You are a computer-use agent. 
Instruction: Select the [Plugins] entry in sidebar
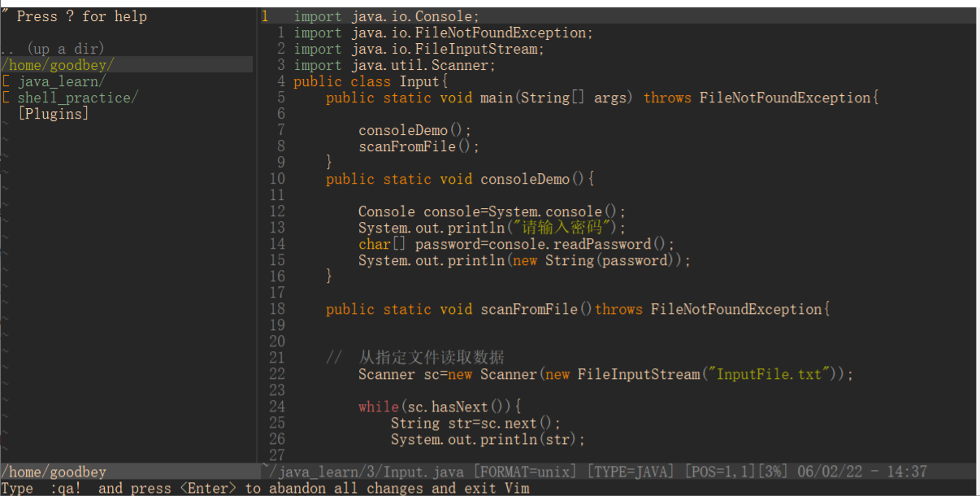(53, 114)
